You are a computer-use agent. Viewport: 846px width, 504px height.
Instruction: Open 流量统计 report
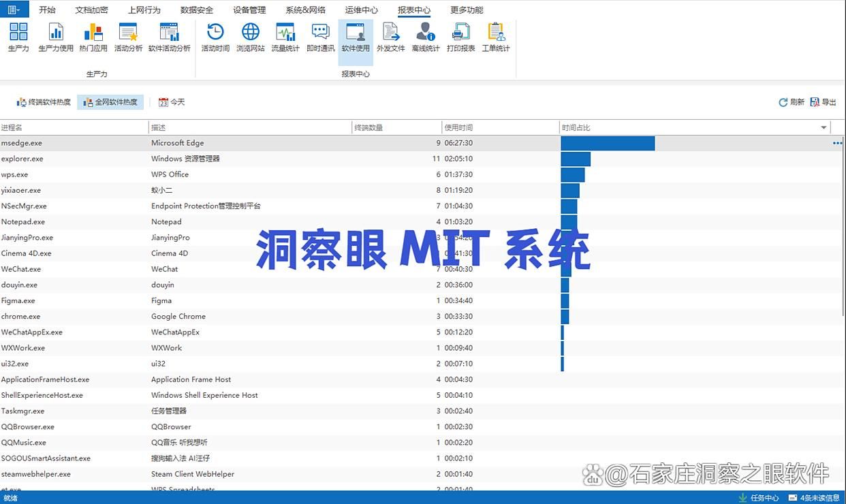(285, 37)
